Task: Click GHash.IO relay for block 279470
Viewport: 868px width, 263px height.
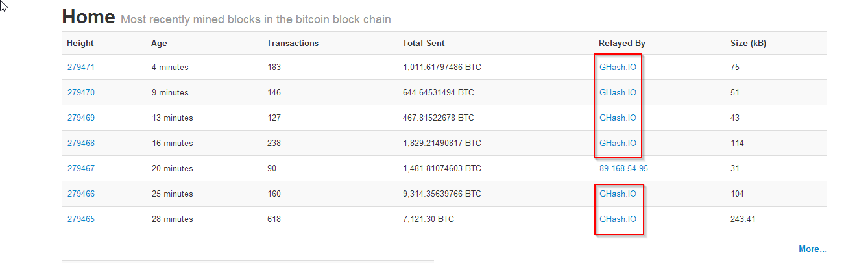Action: point(618,92)
